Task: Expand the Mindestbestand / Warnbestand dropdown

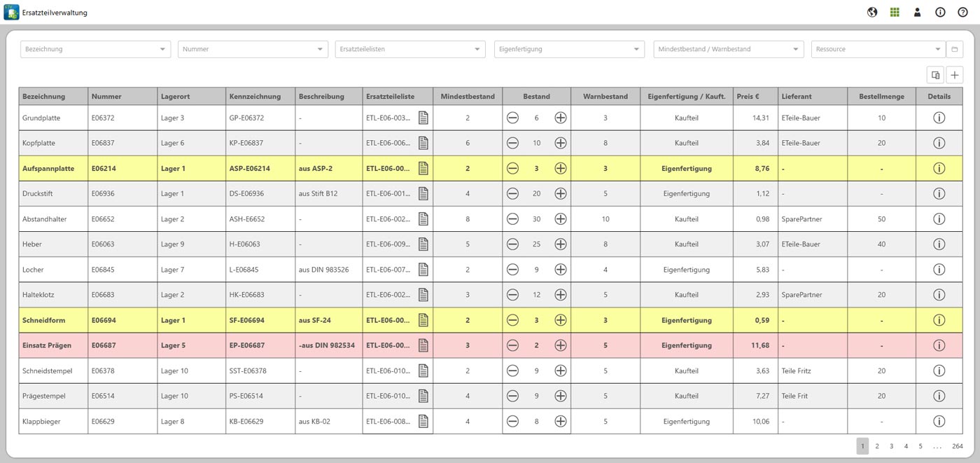Action: click(795, 49)
